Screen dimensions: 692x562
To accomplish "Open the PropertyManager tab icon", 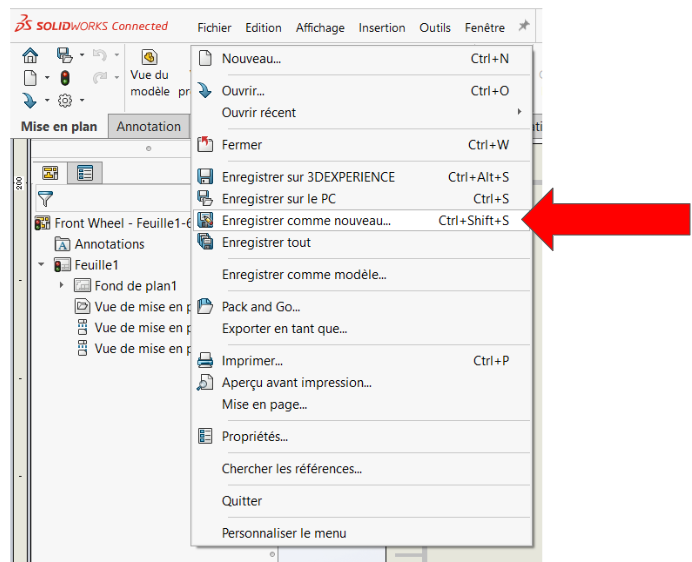I will (85, 173).
